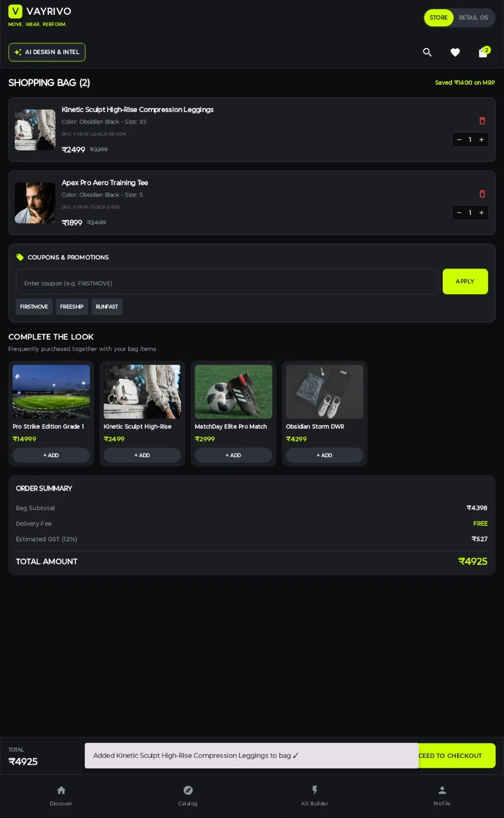Open the Pro Strike Edition stadium thumbnail
Screen dimensions: 504x818
(x=51, y=392)
